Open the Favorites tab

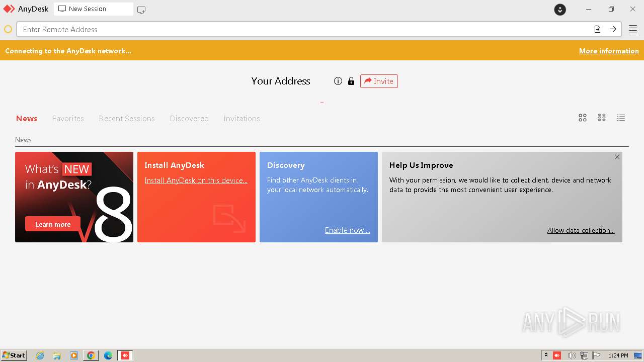coord(68,119)
